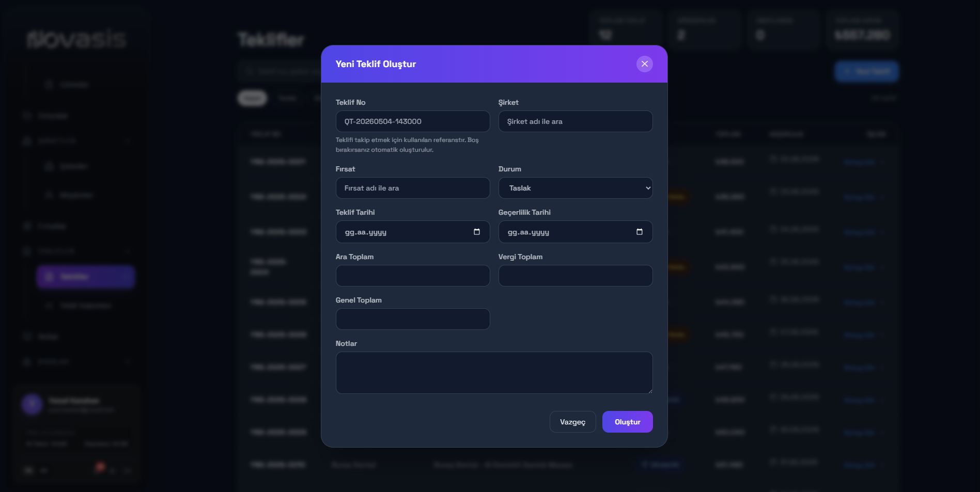
Task: Click the Fırsat search field
Action: click(412, 188)
